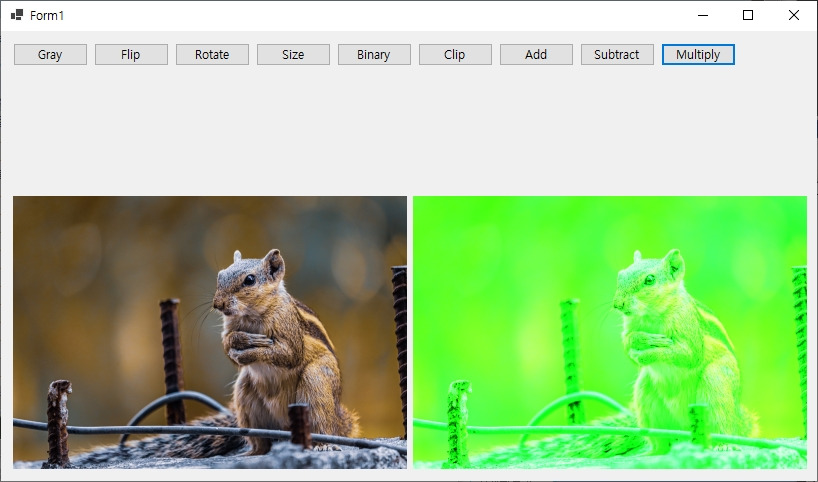Run the Binary conversion button
Image resolution: width=818 pixels, height=482 pixels.
(374, 55)
